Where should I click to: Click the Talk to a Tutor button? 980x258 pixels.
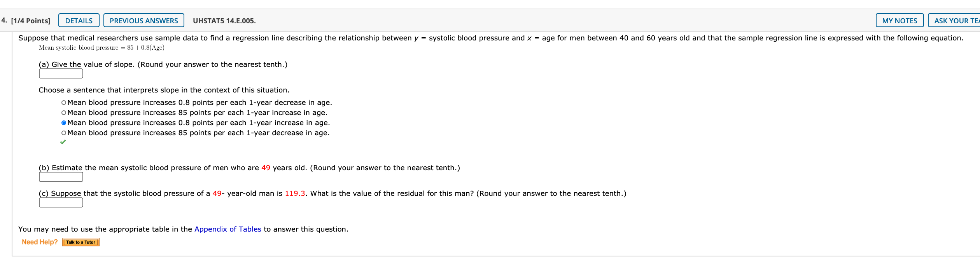pyautogui.click(x=80, y=242)
